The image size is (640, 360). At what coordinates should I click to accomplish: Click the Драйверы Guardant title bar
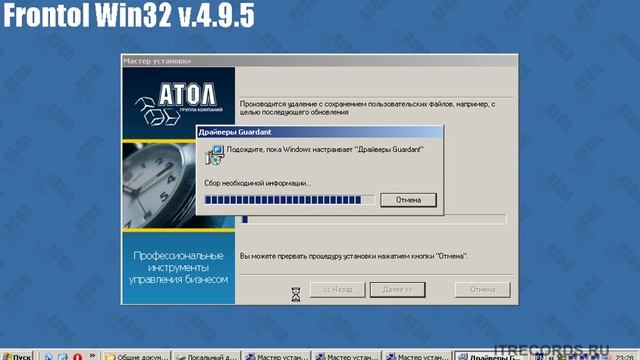tap(319, 132)
